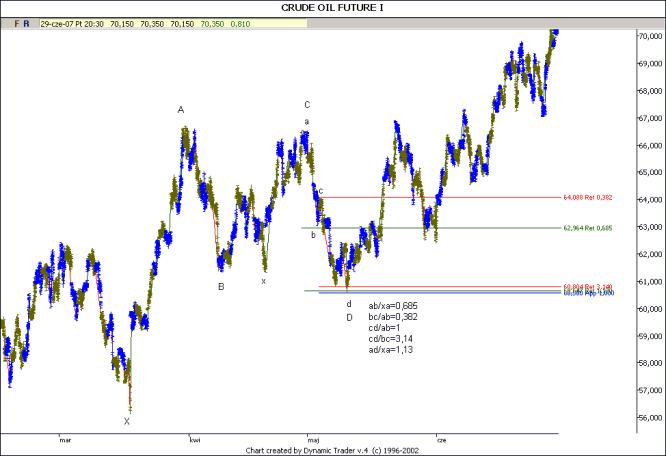
Task: Select the uppercase C pivot label
Action: pyautogui.click(x=307, y=104)
